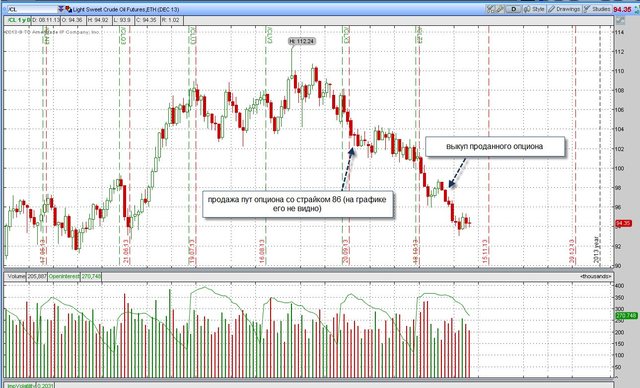
Task: Click the red 94.35 price marker on axis
Action: (623, 223)
